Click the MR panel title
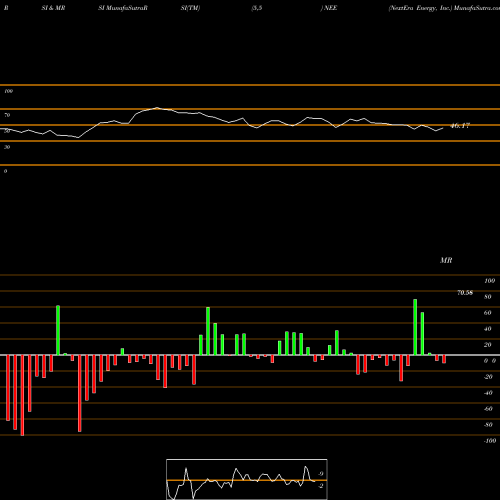Screen dimensions: 500x500 click(446, 260)
